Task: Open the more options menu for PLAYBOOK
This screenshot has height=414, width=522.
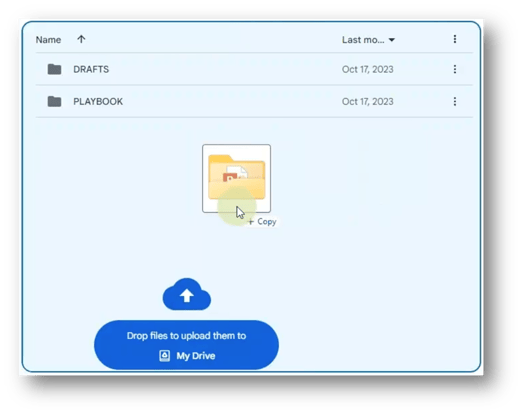Action: 455,101
